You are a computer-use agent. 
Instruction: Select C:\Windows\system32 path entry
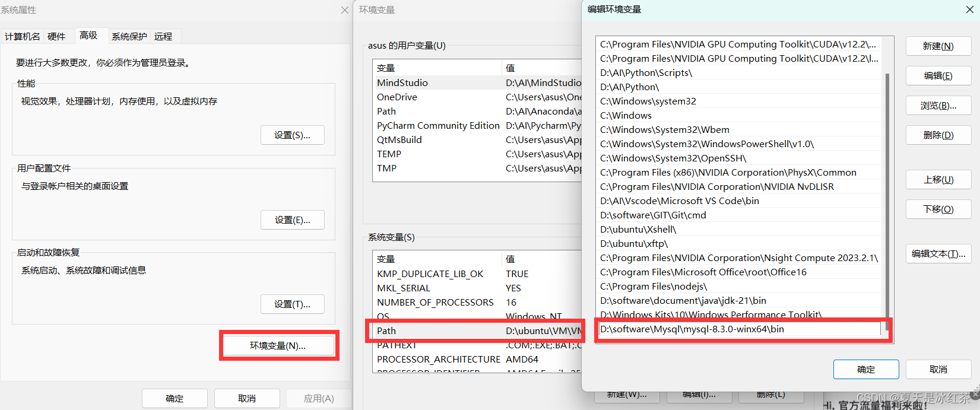tap(740, 101)
